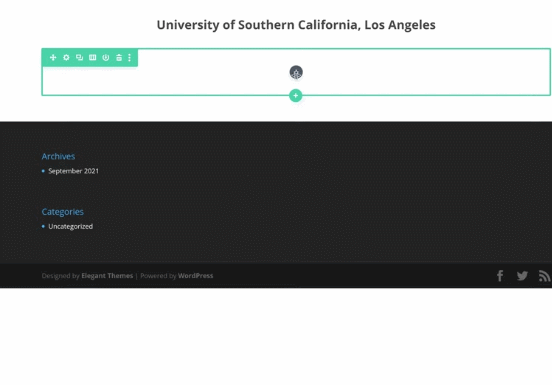Open the RSS feed footer icon

pyautogui.click(x=545, y=276)
